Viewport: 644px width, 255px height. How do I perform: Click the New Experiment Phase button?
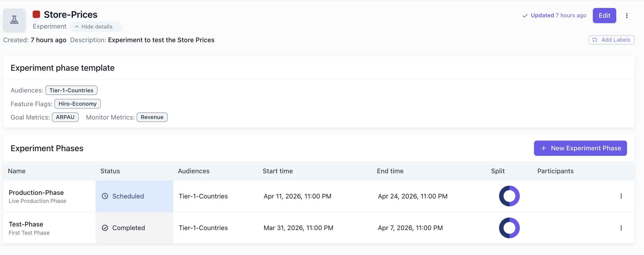click(580, 148)
